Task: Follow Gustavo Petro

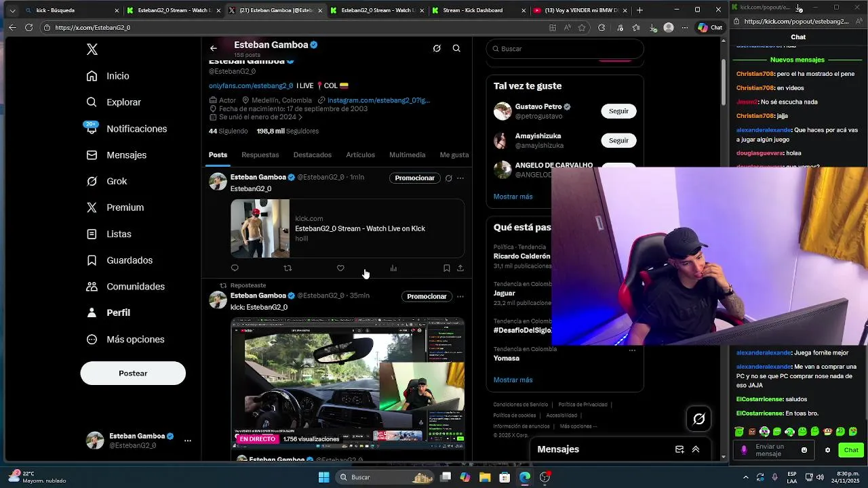Action: pos(618,111)
